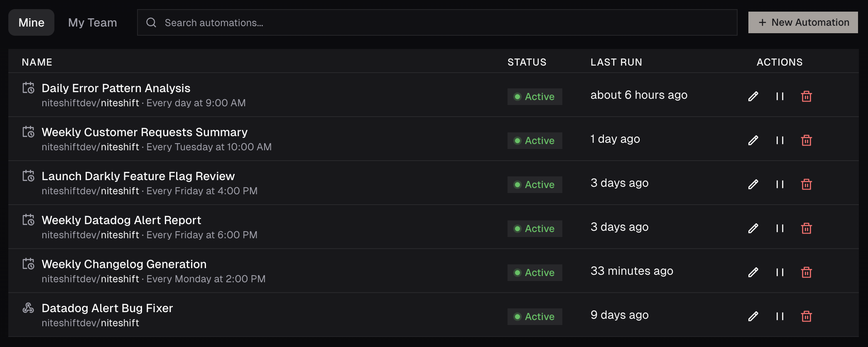Pause the Weekly Customer Requests Summary automation
This screenshot has height=347, width=868.
coord(780,141)
